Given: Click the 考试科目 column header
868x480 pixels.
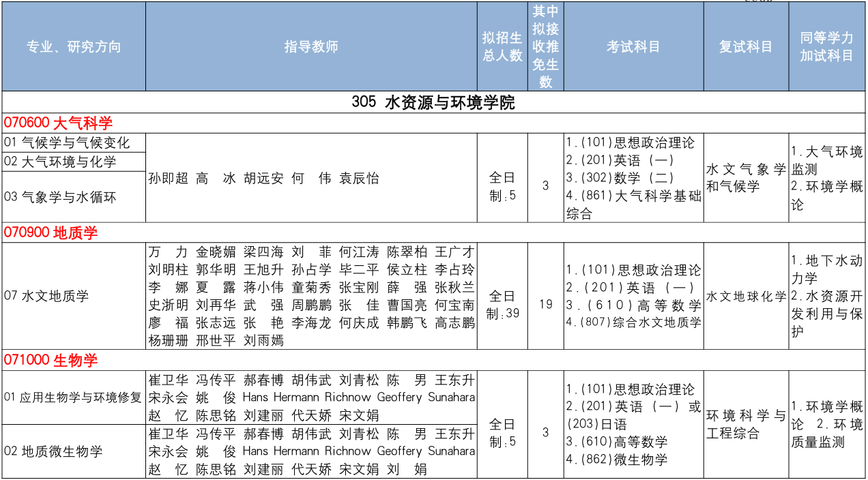Looking at the screenshot, I should pyautogui.click(x=634, y=46).
